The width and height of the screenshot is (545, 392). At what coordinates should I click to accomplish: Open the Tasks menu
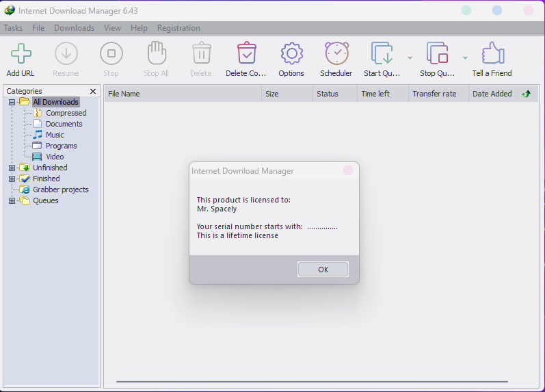13,28
